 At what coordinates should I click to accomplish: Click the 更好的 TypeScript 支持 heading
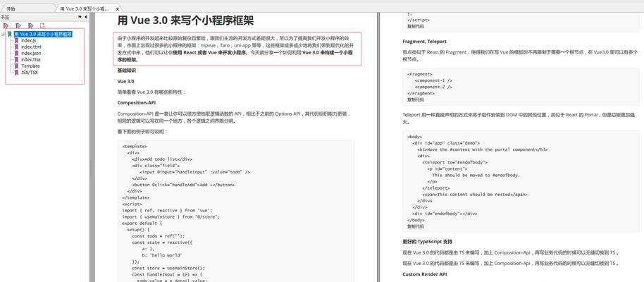click(x=428, y=242)
